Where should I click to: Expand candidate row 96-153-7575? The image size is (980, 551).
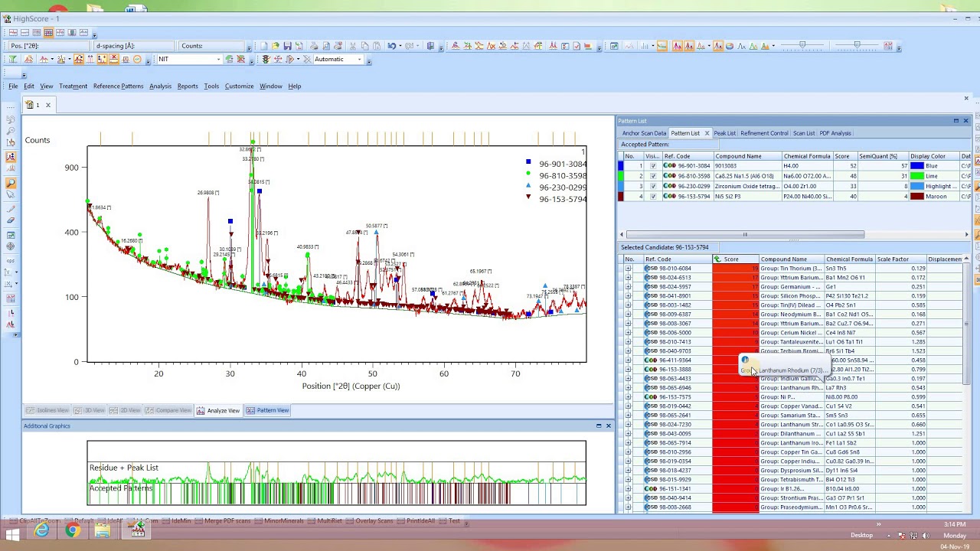629,397
